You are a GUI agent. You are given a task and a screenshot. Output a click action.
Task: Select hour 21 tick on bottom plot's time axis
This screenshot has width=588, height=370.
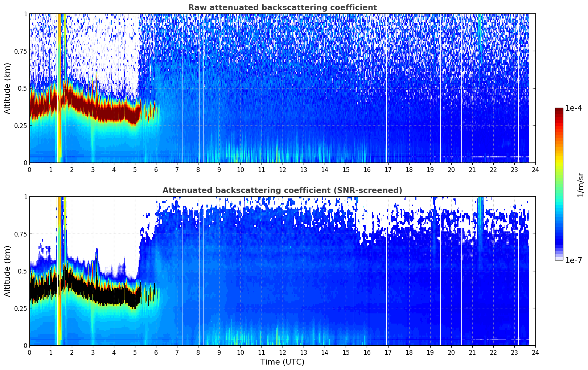point(472,353)
